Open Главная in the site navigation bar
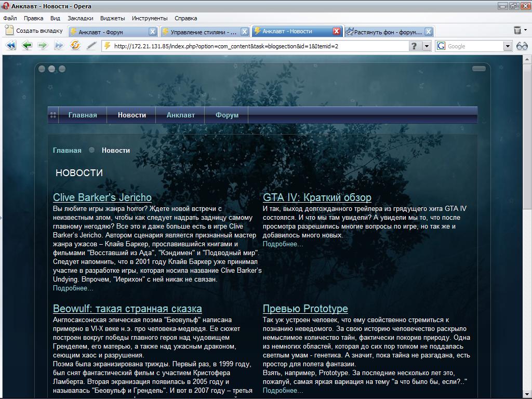Image resolution: width=532 pixels, height=399 pixels. (x=83, y=115)
